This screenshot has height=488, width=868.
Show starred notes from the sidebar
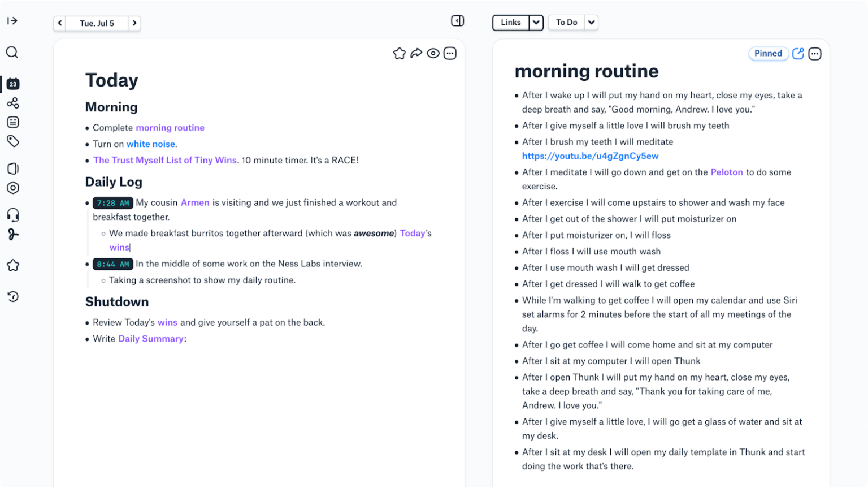(x=12, y=265)
